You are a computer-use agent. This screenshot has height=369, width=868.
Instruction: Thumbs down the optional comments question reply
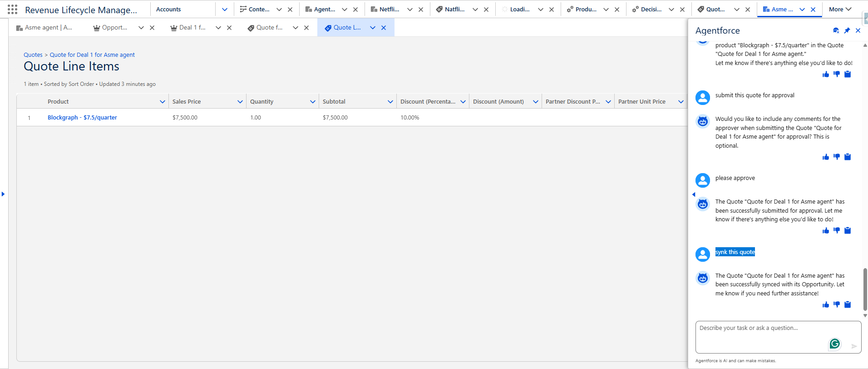pyautogui.click(x=837, y=157)
